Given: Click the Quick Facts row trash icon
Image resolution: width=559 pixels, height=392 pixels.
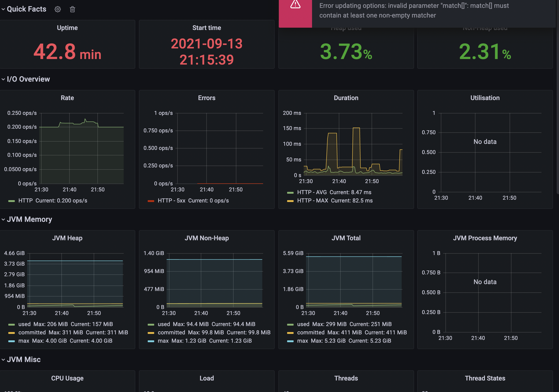Looking at the screenshot, I should [72, 9].
